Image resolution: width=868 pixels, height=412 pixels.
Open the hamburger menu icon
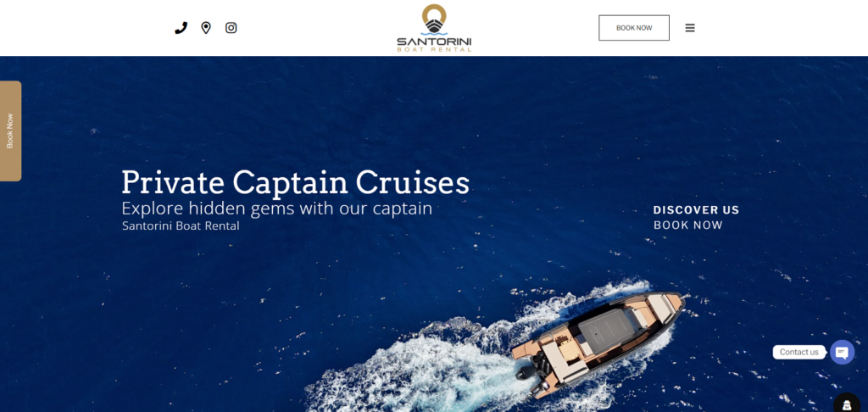coord(690,28)
